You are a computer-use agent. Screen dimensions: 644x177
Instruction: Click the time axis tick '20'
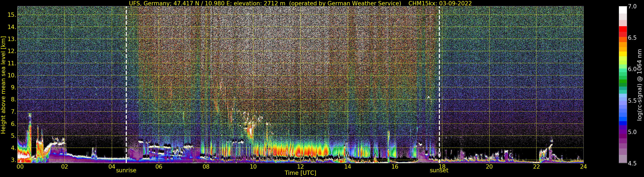pos(489,166)
